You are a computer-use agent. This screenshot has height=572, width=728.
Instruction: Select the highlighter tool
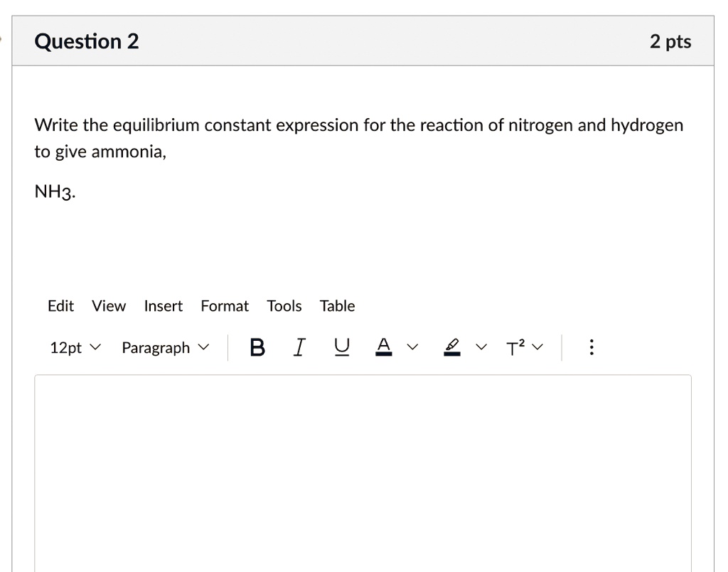pos(451,347)
